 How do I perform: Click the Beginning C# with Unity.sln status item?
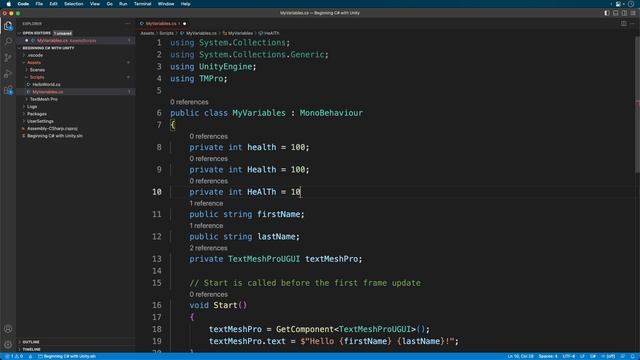click(67, 356)
